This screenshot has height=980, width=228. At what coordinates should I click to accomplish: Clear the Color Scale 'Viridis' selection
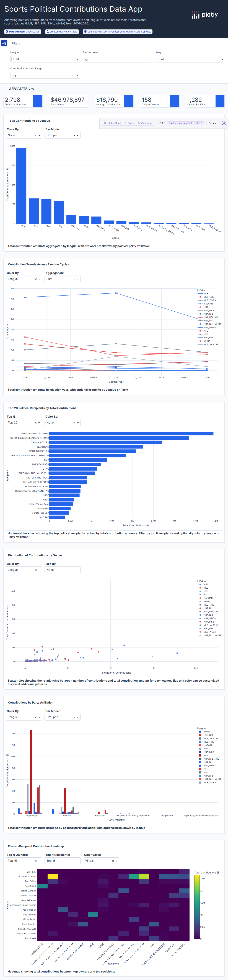[113, 861]
